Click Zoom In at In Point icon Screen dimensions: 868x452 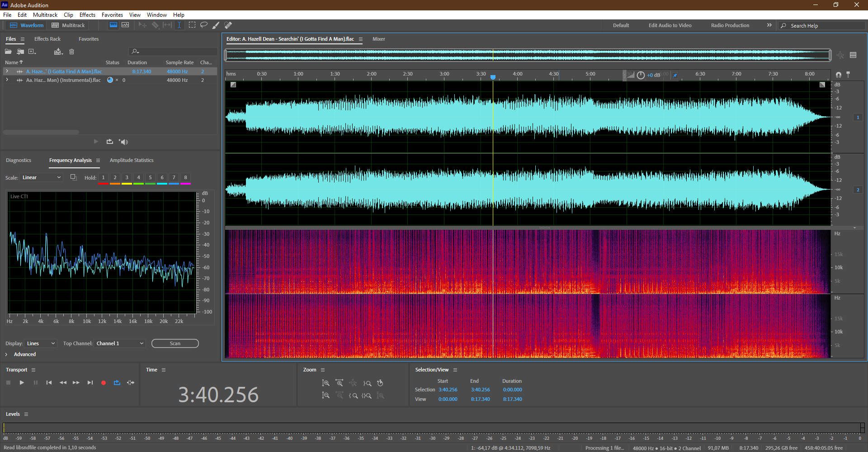click(x=353, y=395)
